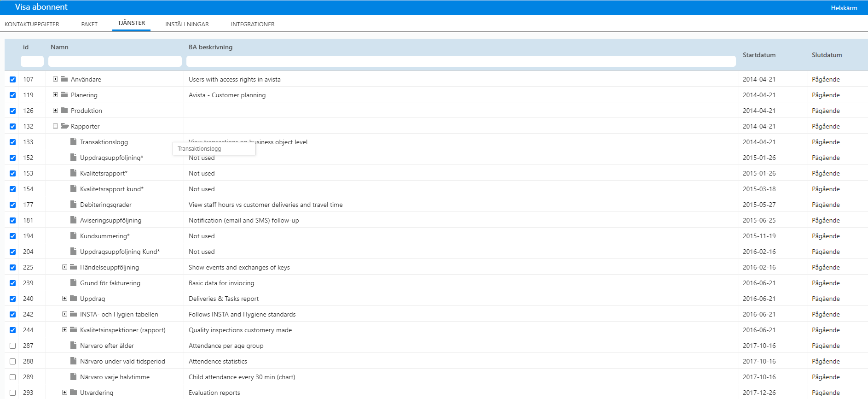Click the BA beskrivning column header
The width and height of the screenshot is (868, 399).
tap(210, 47)
